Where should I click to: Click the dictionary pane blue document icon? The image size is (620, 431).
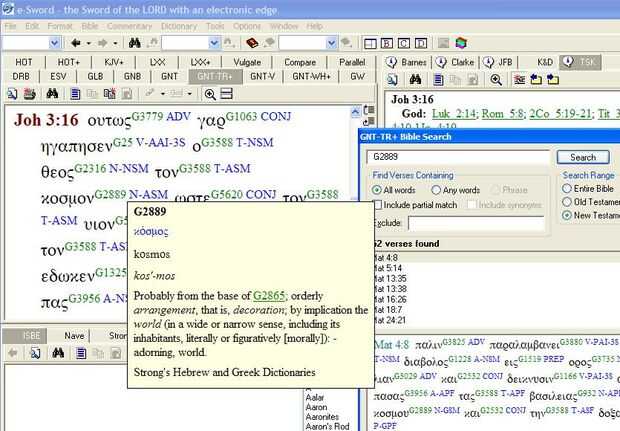tap(81, 353)
